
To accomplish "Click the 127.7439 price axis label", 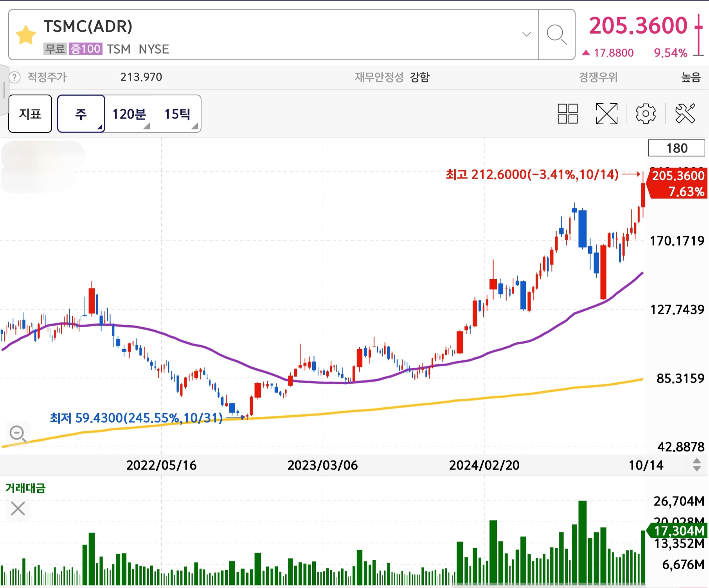I will click(677, 309).
